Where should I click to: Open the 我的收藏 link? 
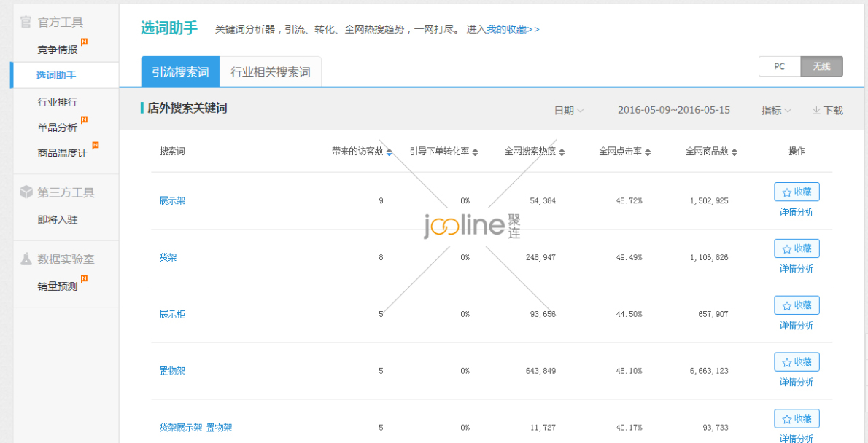(513, 28)
